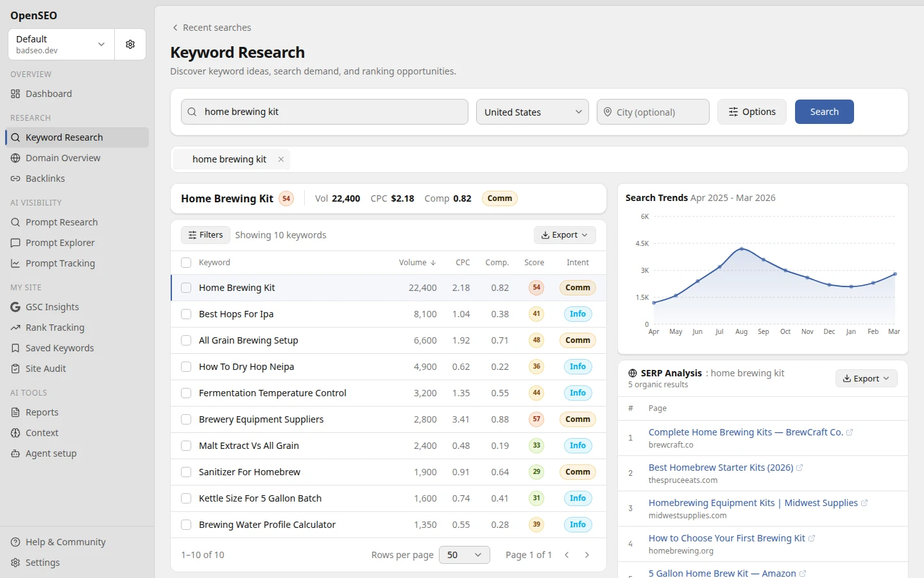Click the GSC Insights Google icon
Screen dimensions: 924x578
pyautogui.click(x=15, y=307)
